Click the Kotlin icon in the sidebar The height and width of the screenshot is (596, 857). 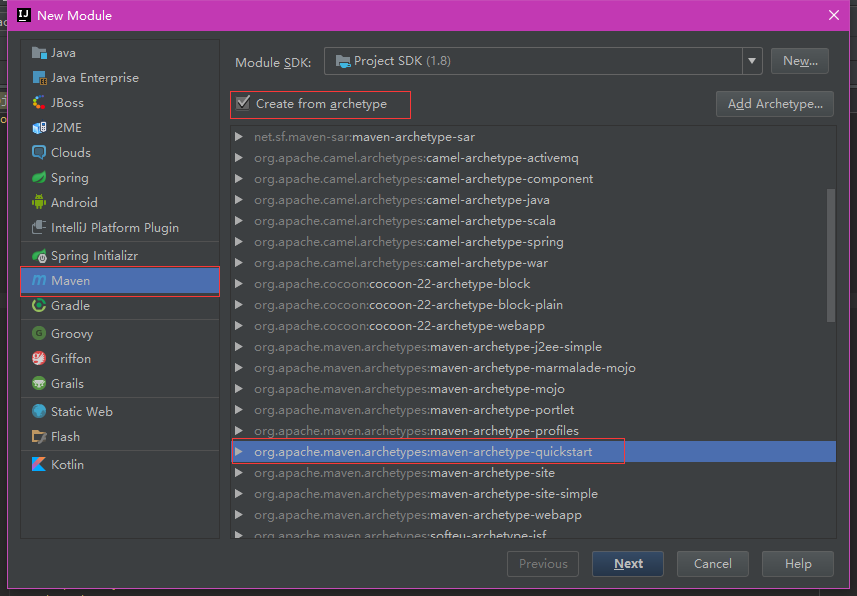pos(39,465)
